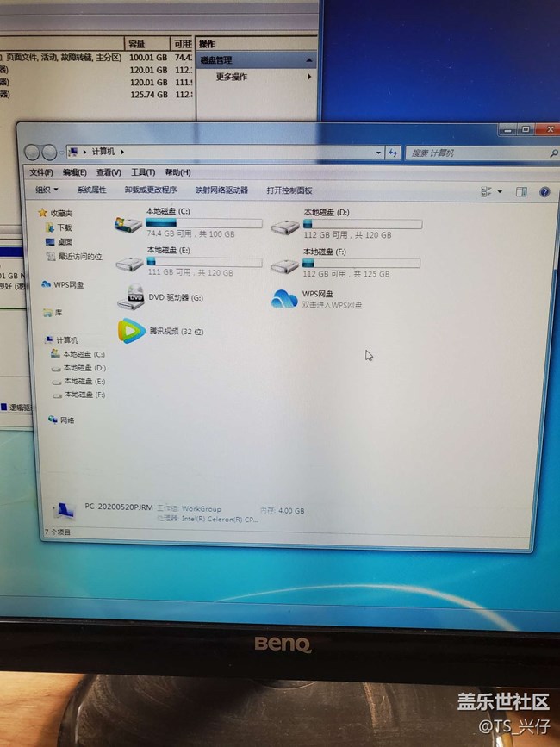Select 本地磁盘 (D:) in navigation tree

click(x=84, y=368)
